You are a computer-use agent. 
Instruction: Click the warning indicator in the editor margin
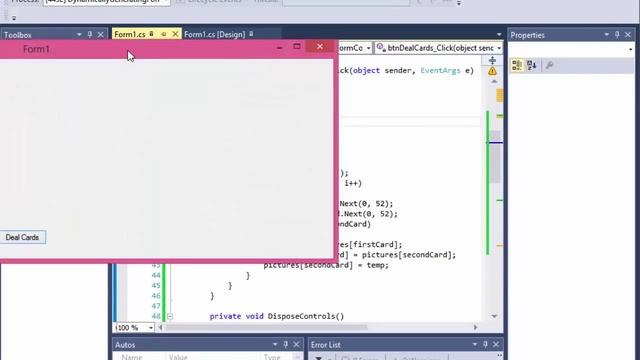[x=492, y=71]
